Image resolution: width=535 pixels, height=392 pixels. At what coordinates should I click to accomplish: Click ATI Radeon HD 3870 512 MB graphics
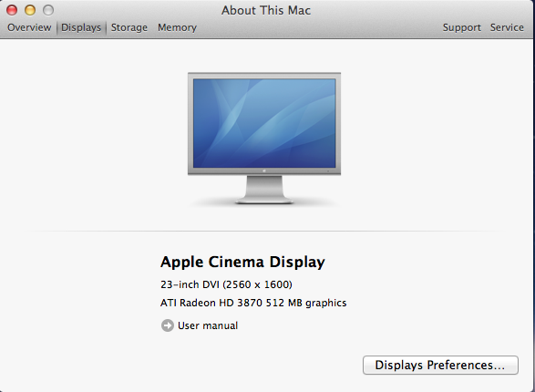tap(253, 303)
